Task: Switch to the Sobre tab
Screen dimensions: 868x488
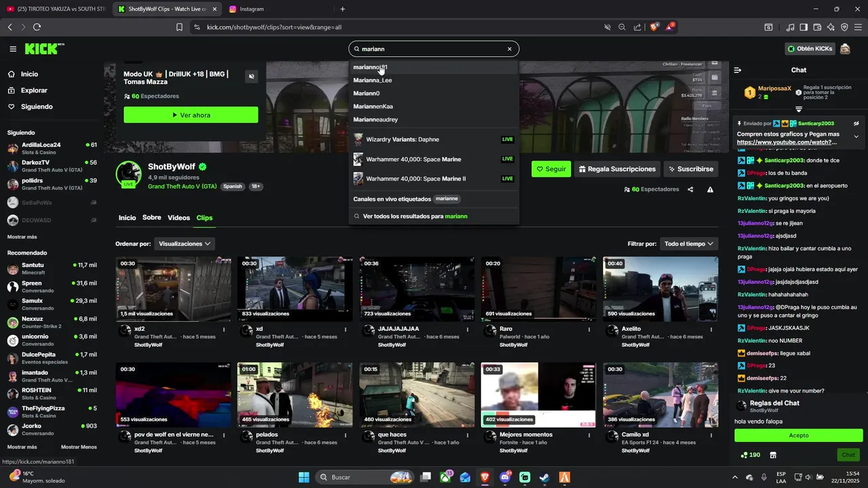Action: point(152,218)
